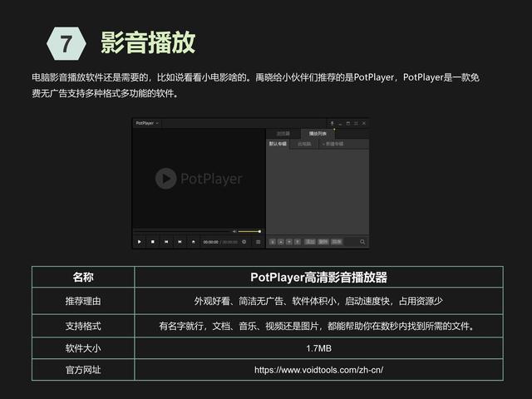Screen dimensions: 532x399
Task: Click the empty playlist area in PotPlayer
Action: click(318, 192)
